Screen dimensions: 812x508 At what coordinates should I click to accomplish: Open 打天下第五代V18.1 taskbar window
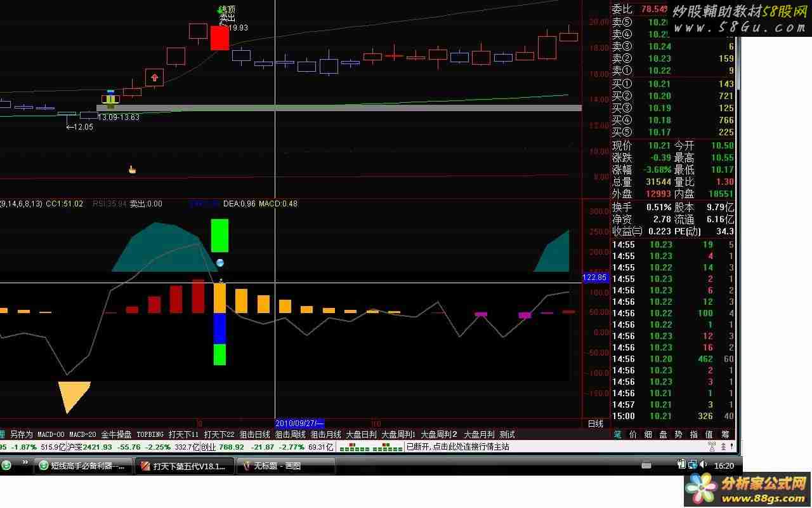(185, 466)
